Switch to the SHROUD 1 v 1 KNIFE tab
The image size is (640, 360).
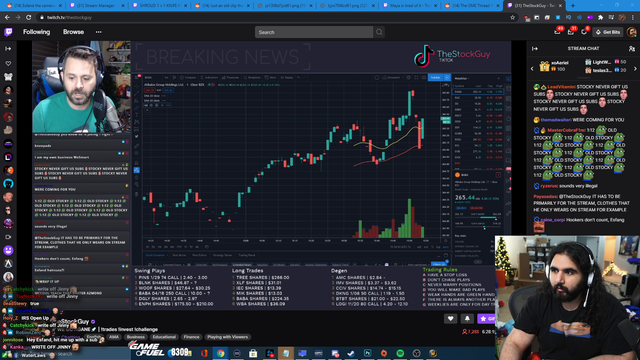(x=158, y=6)
